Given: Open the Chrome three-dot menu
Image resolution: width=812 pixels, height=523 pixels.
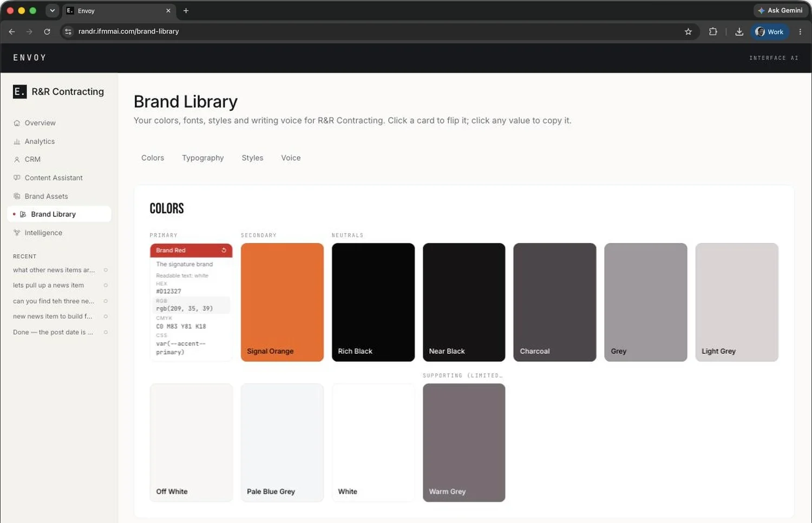Looking at the screenshot, I should point(800,32).
